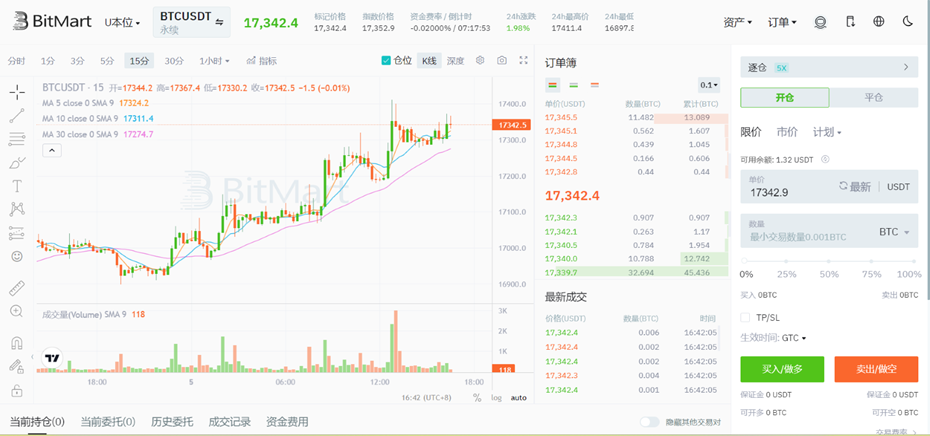Select the 市价 order type tab
The image size is (930, 436).
(x=787, y=132)
